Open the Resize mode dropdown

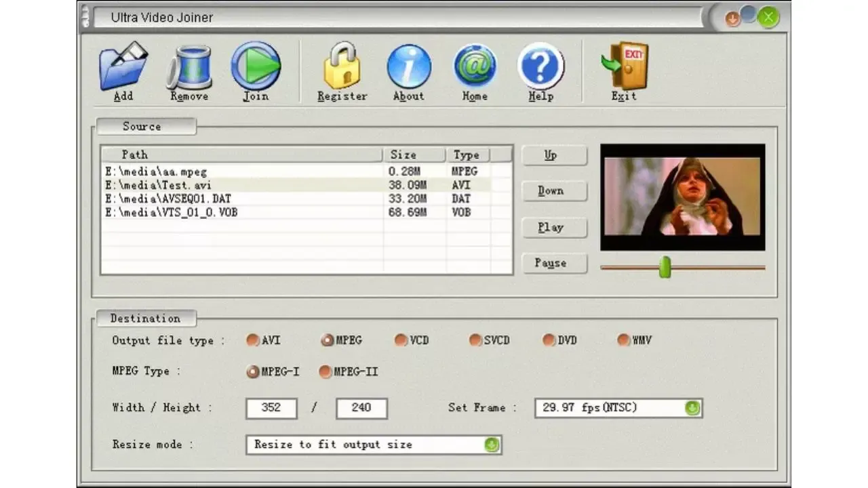click(x=492, y=445)
